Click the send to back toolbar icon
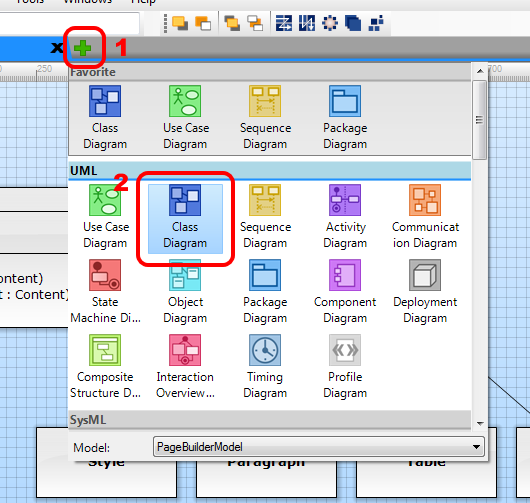Viewport: 530px width, 503px height. pos(203,23)
